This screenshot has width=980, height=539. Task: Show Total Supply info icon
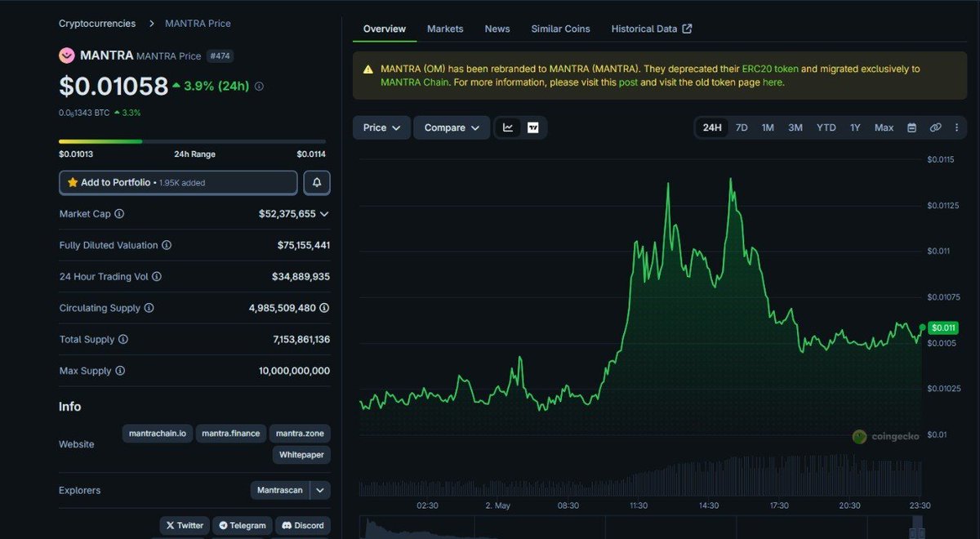click(x=123, y=340)
